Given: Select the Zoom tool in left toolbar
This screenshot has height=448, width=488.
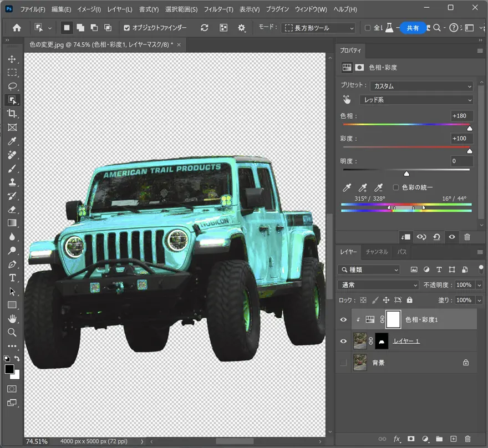Looking at the screenshot, I should coord(12,332).
